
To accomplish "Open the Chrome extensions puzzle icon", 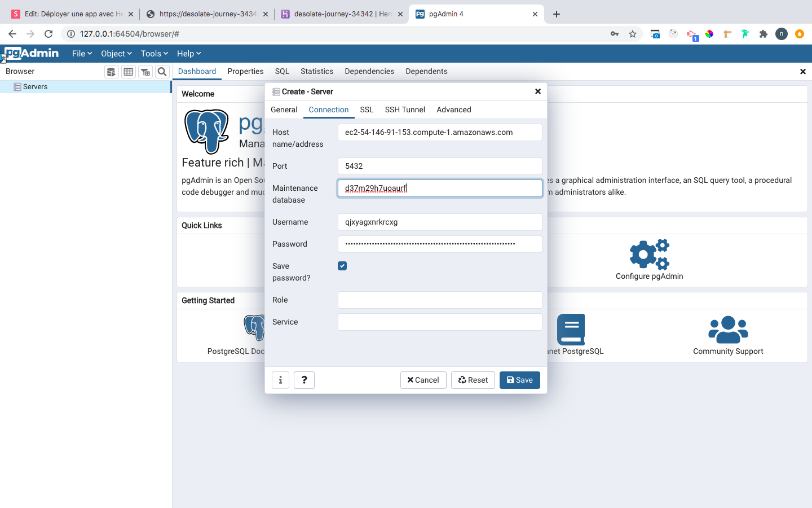I will (764, 34).
